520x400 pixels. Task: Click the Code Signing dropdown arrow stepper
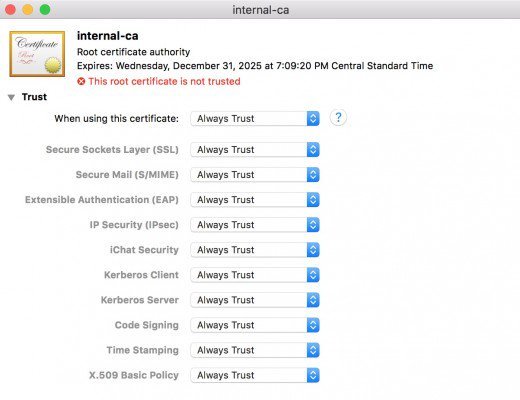(x=313, y=325)
